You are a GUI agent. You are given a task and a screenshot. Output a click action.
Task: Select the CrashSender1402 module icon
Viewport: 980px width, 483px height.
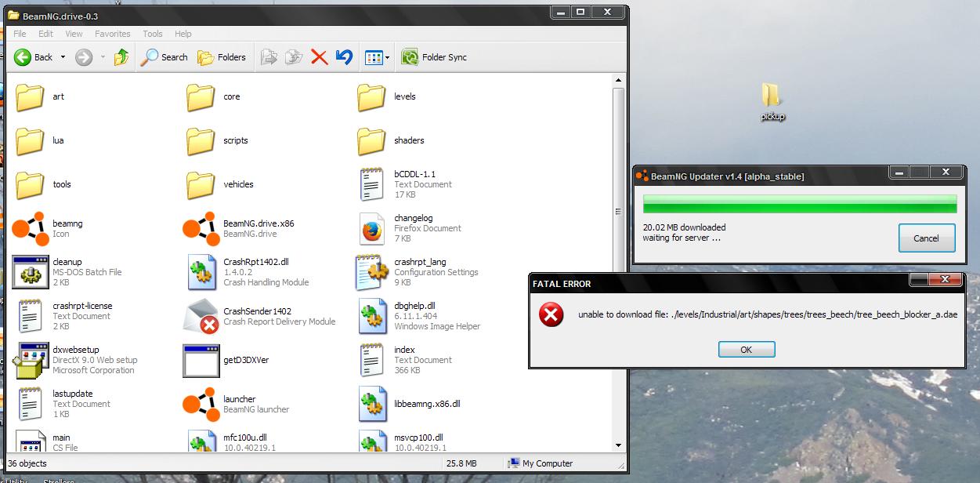[201, 316]
